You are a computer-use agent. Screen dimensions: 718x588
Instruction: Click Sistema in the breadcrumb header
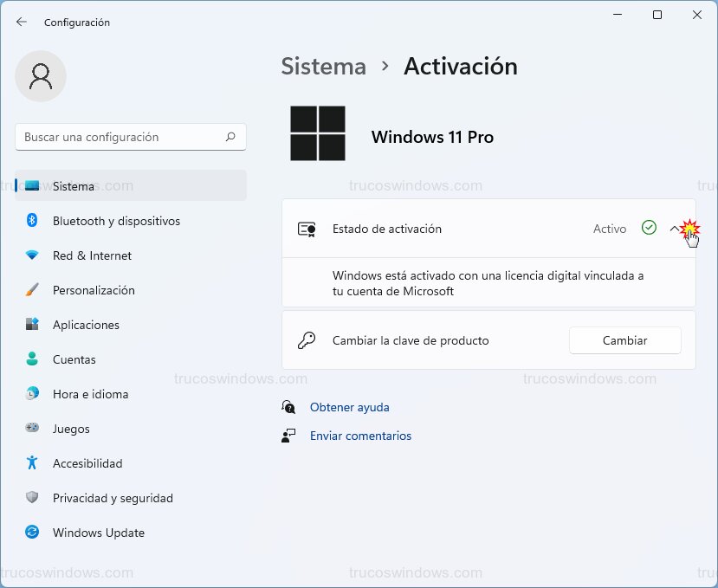coord(323,67)
